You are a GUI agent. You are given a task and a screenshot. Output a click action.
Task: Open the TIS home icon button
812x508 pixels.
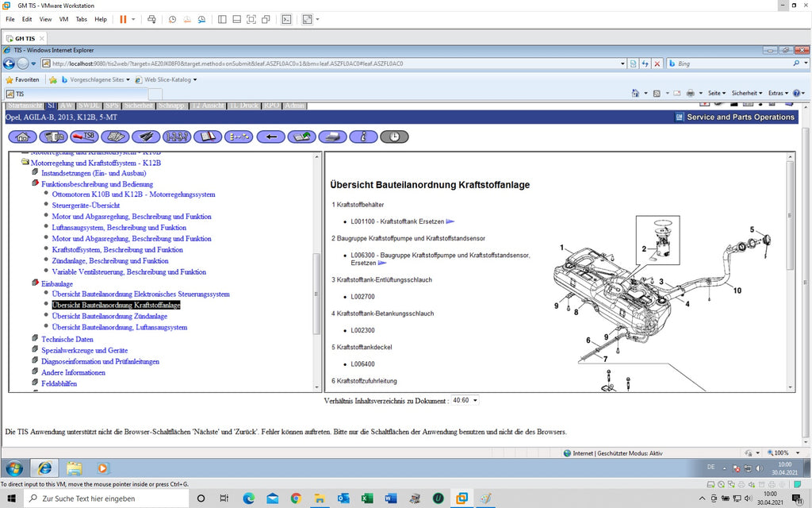click(22, 137)
